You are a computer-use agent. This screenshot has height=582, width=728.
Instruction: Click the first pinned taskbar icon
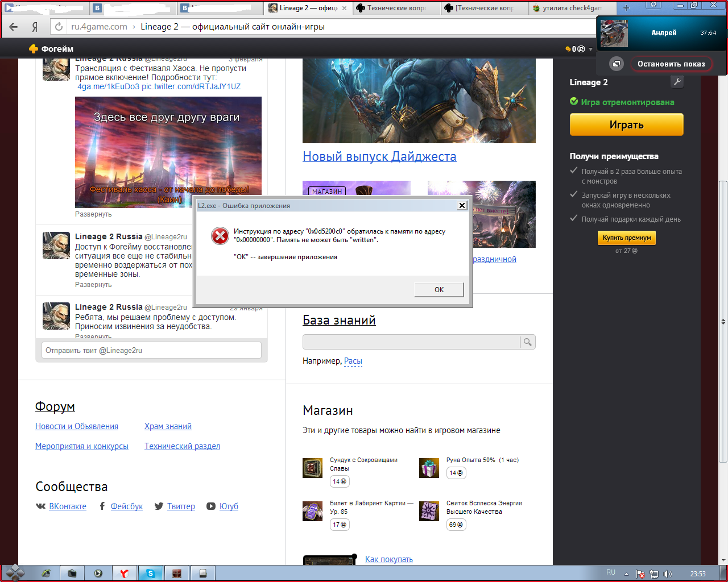[x=45, y=573]
